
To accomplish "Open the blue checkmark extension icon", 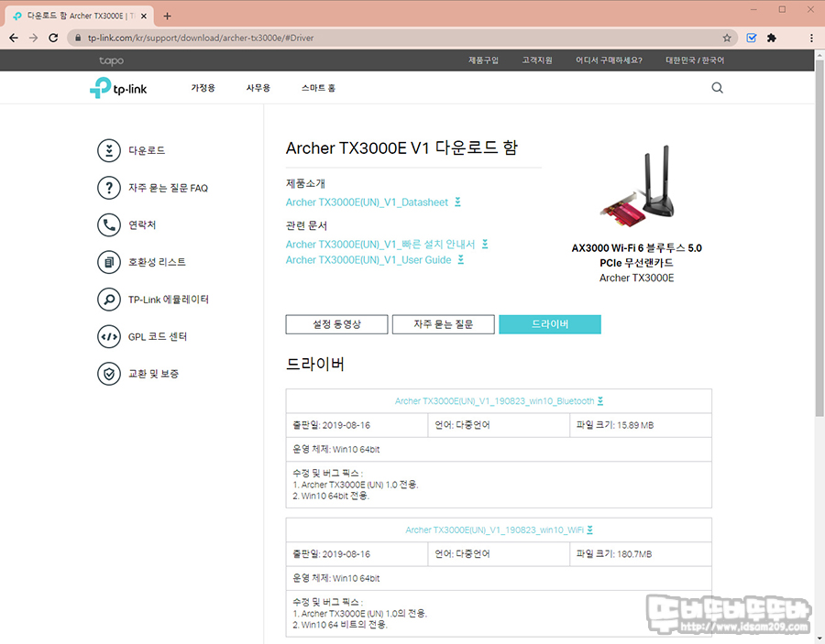I will 752,38.
